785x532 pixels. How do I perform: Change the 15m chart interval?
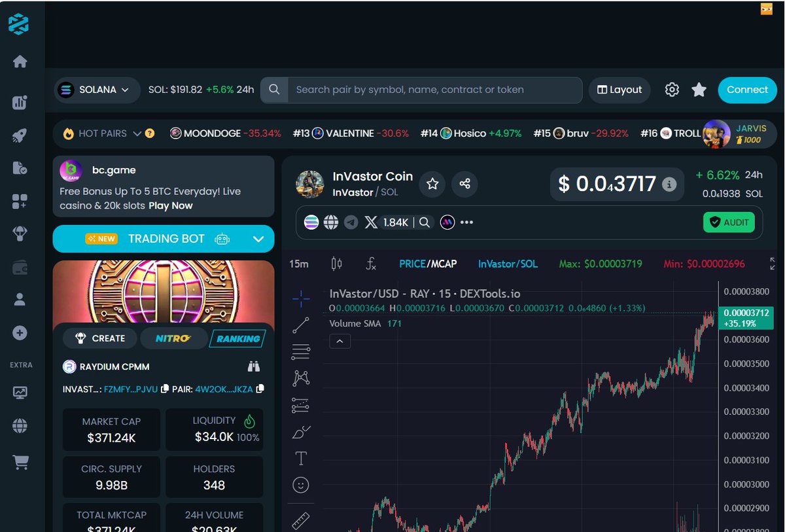[299, 264]
